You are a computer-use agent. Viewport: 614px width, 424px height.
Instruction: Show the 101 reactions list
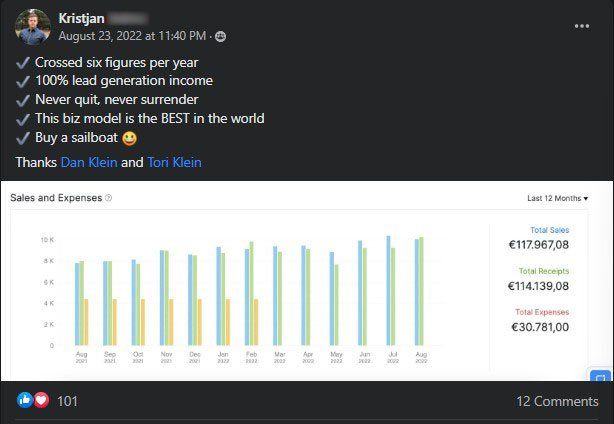click(x=67, y=401)
